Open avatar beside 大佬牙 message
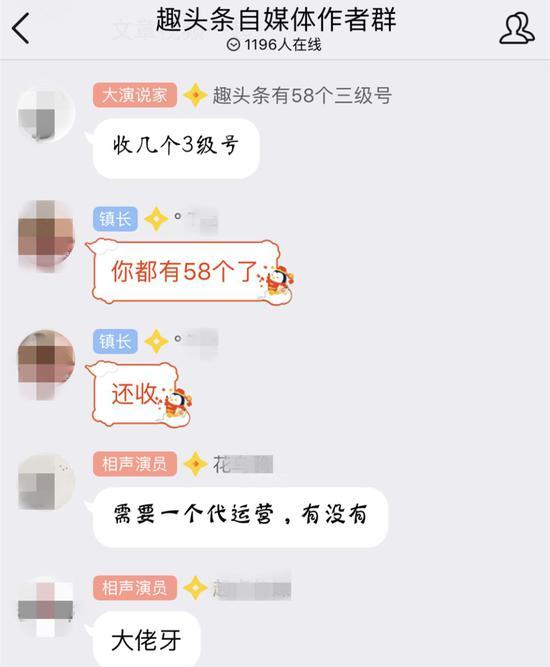 coord(46,608)
